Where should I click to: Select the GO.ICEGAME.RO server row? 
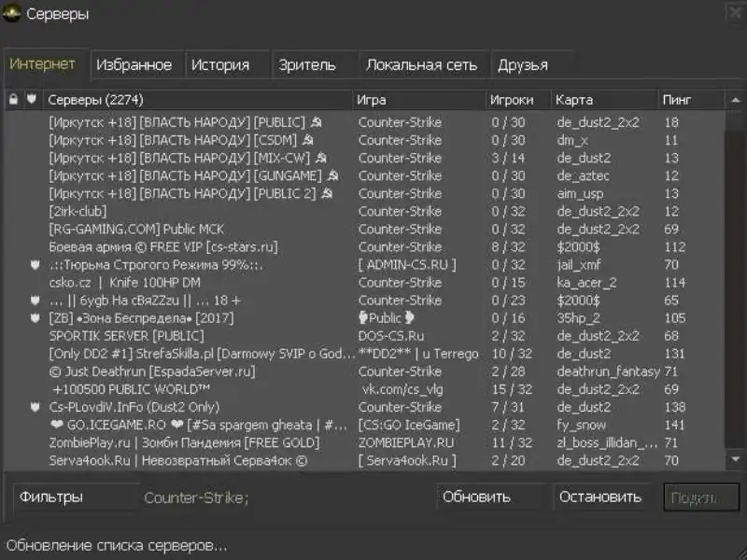[x=365, y=425]
